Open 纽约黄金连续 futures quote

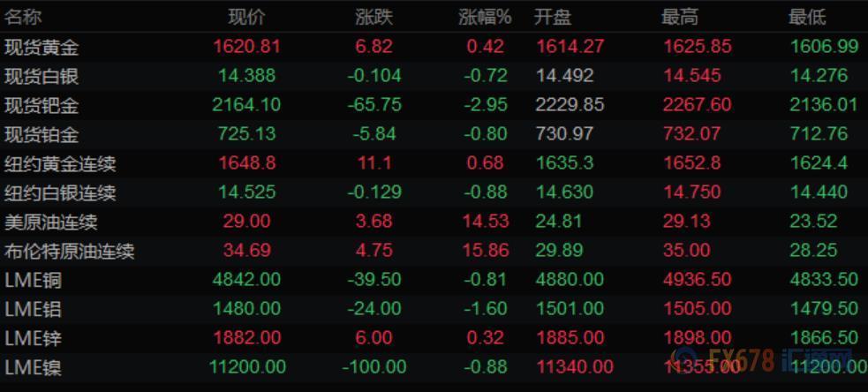click(x=60, y=163)
